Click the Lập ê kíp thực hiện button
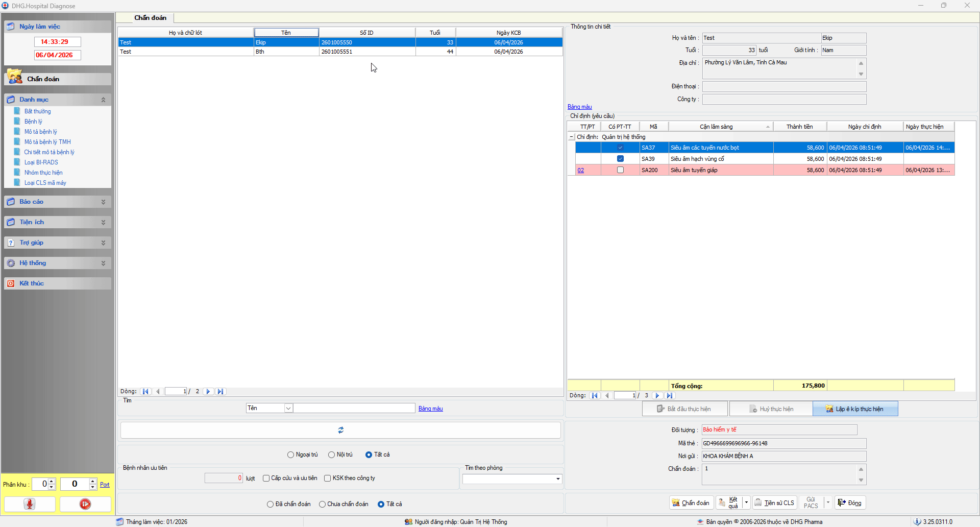Viewport: 980px width, 527px height. [x=855, y=409]
